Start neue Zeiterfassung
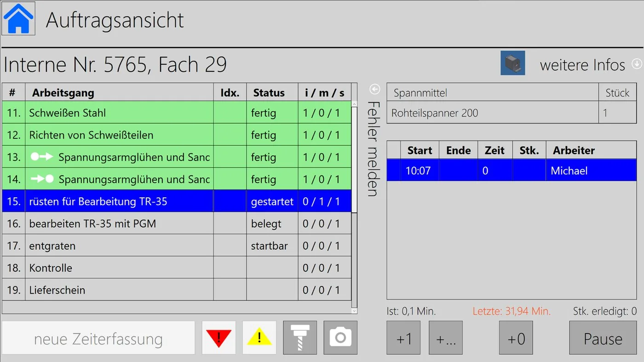Image resolution: width=644 pixels, height=362 pixels. [x=98, y=339]
